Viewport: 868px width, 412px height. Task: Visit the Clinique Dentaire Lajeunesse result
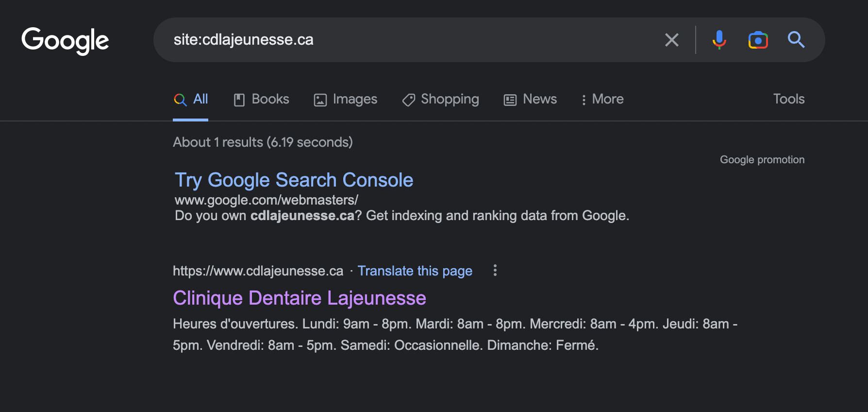299,298
